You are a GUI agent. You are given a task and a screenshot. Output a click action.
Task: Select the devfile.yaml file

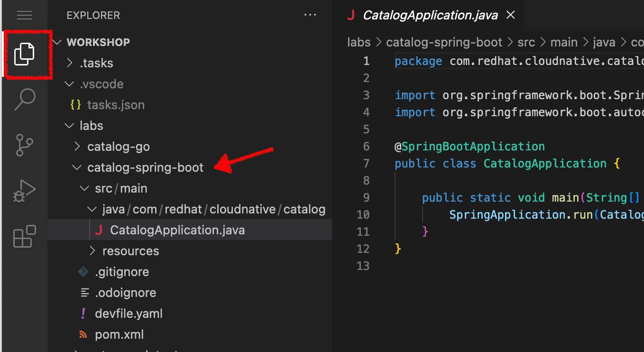click(x=128, y=313)
